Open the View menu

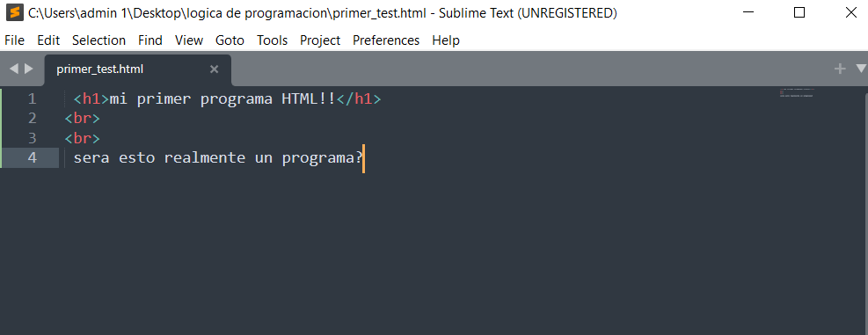[189, 40]
